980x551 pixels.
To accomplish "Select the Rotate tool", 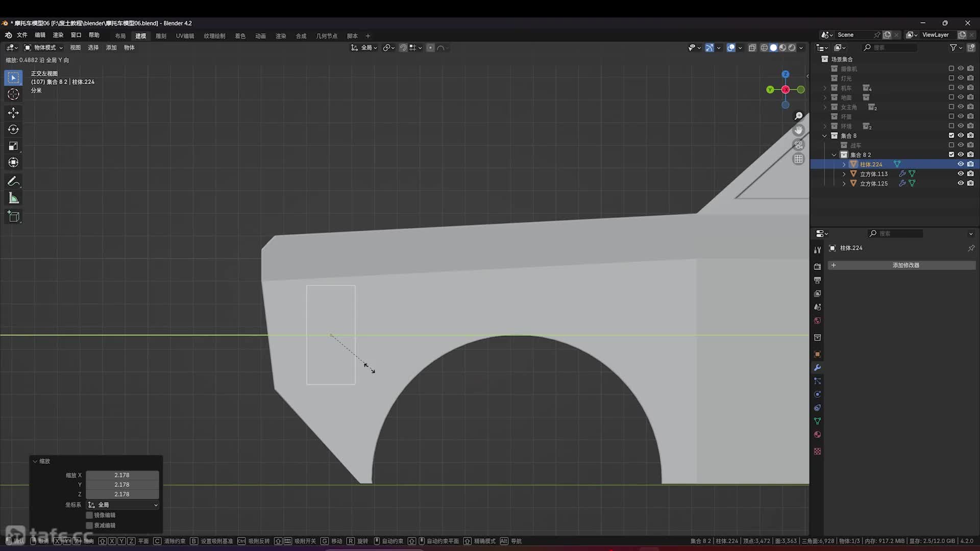I will pos(14,129).
